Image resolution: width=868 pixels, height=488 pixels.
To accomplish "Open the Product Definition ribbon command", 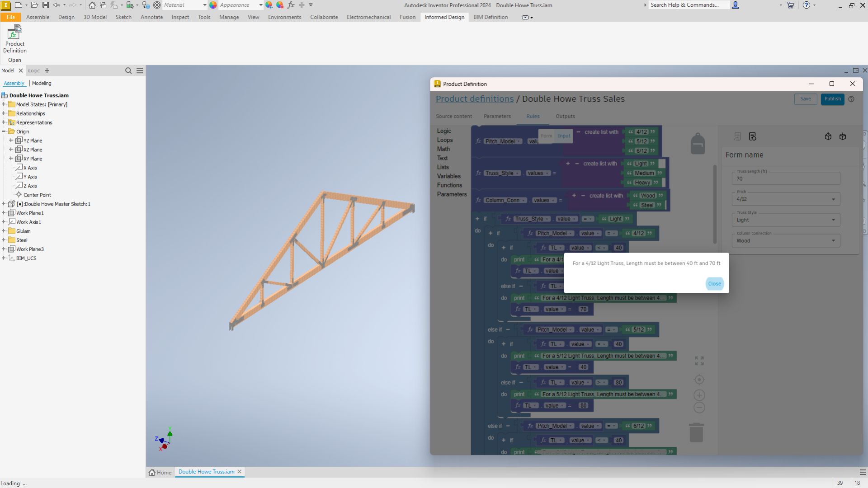I will (x=14, y=39).
